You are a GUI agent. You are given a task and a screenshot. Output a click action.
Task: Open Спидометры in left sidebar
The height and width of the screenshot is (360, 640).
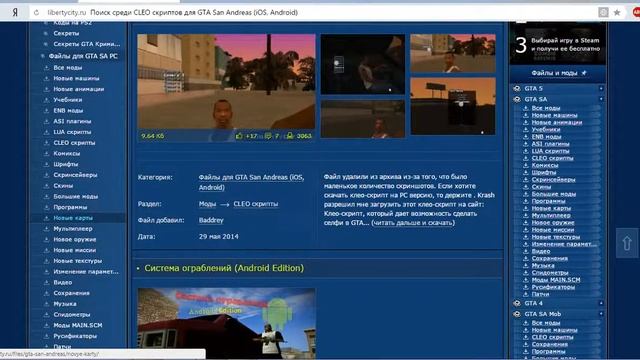tap(72, 314)
